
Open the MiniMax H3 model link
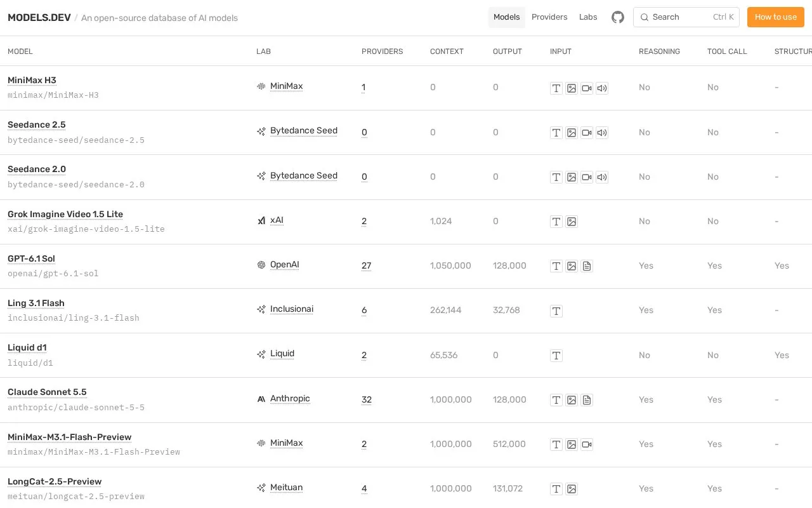[32, 81]
